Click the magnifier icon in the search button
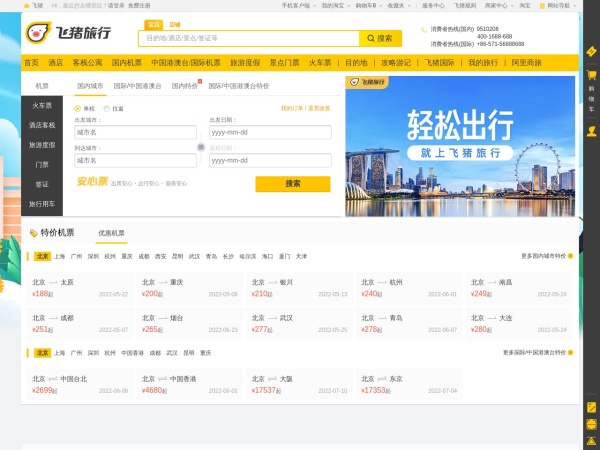This screenshot has height=450, width=600. (x=370, y=39)
